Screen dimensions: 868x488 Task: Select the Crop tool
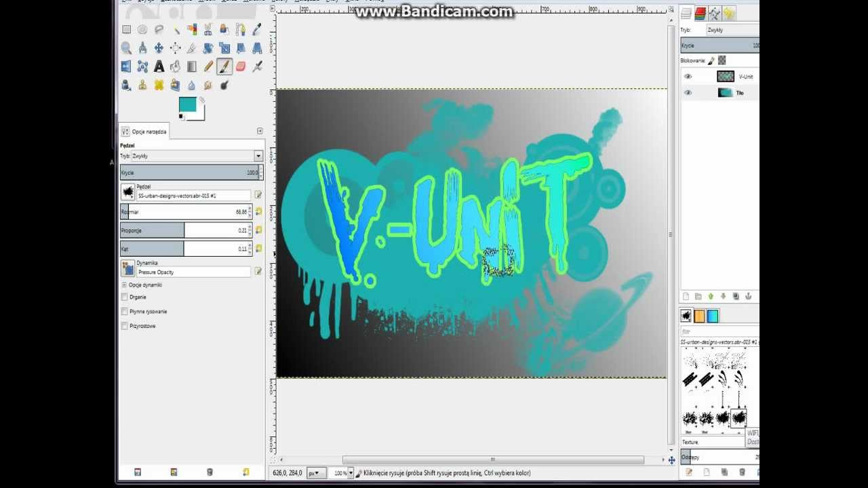point(192,48)
